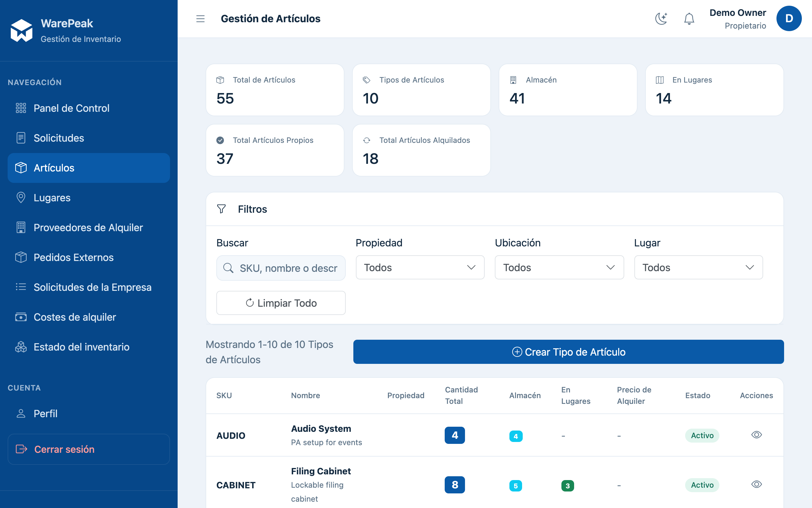Click the Almacén building card icon

coord(513,80)
